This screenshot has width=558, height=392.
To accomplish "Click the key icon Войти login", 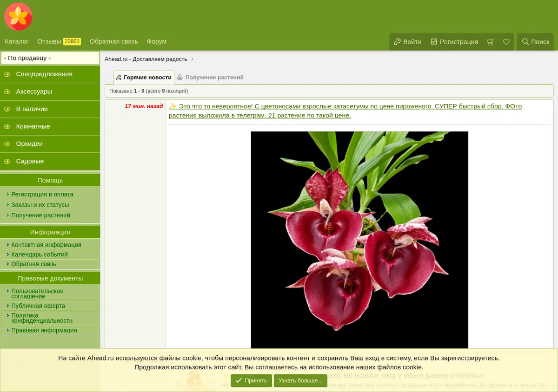I will click(408, 42).
